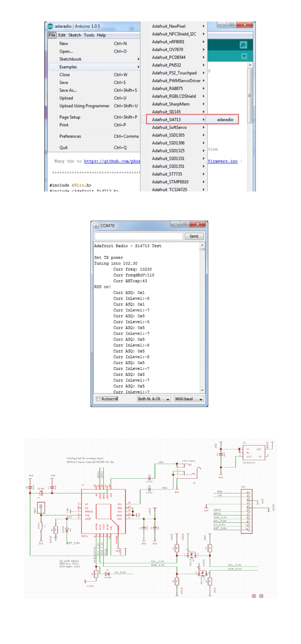Click the Si4713 schematic image
This screenshot has height=644, width=301.
tap(150, 519)
